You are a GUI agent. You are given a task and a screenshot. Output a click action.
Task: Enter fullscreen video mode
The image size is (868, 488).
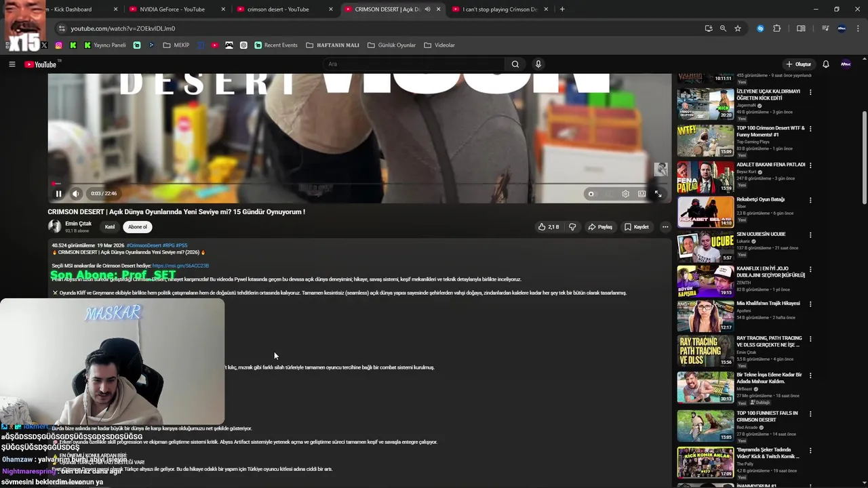click(658, 194)
